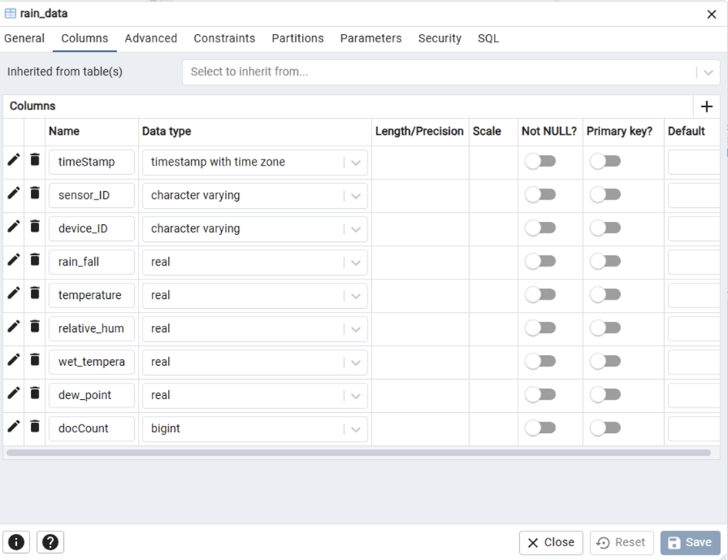The width and height of the screenshot is (728, 560).
Task: Open the help question mark icon
Action: [x=50, y=542]
